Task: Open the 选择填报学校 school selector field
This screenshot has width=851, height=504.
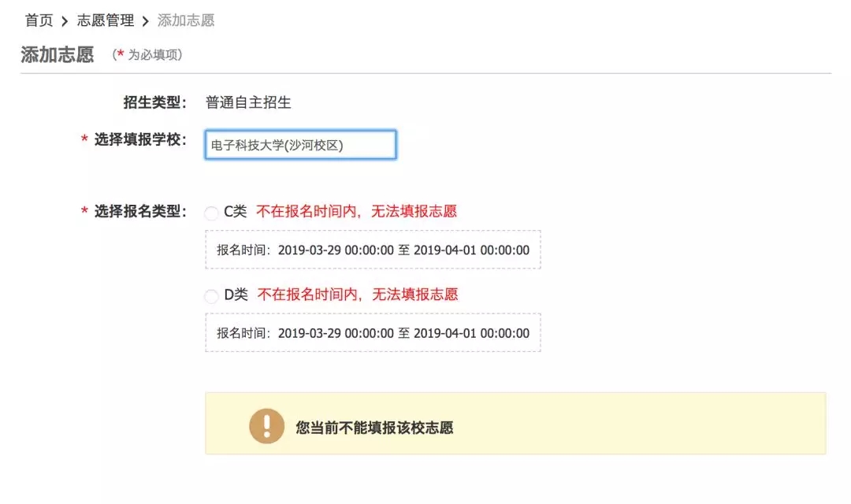Action: pyautogui.click(x=300, y=145)
